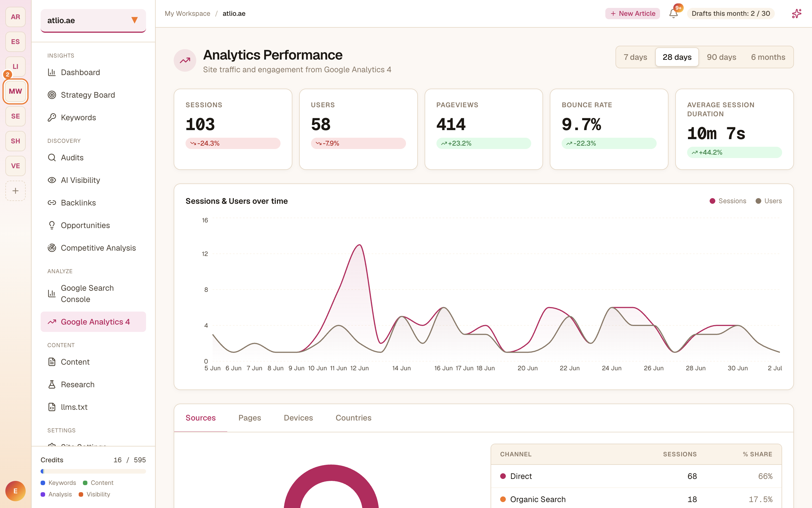Image resolution: width=812 pixels, height=508 pixels.
Task: Switch to the Devices tab
Action: [x=298, y=418]
